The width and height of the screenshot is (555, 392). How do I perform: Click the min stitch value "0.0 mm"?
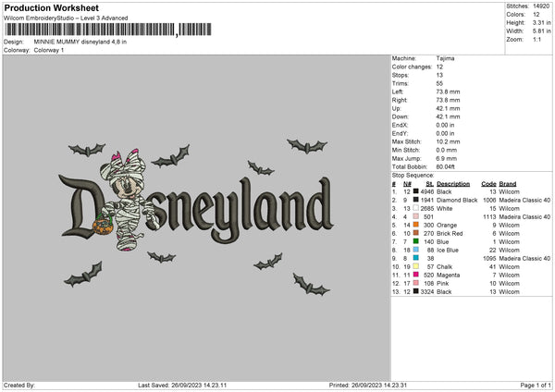[447, 150]
